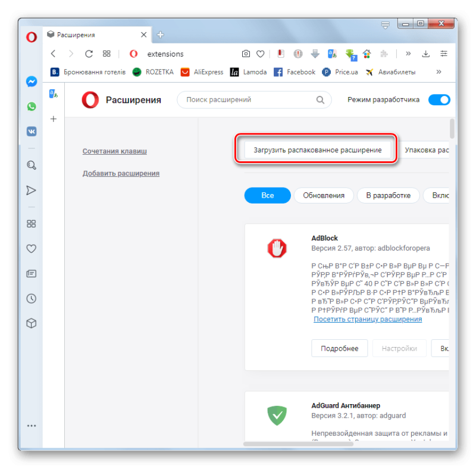Open the Extensions cube icon in sidebar
The height and width of the screenshot is (469, 476).
[x=32, y=323]
